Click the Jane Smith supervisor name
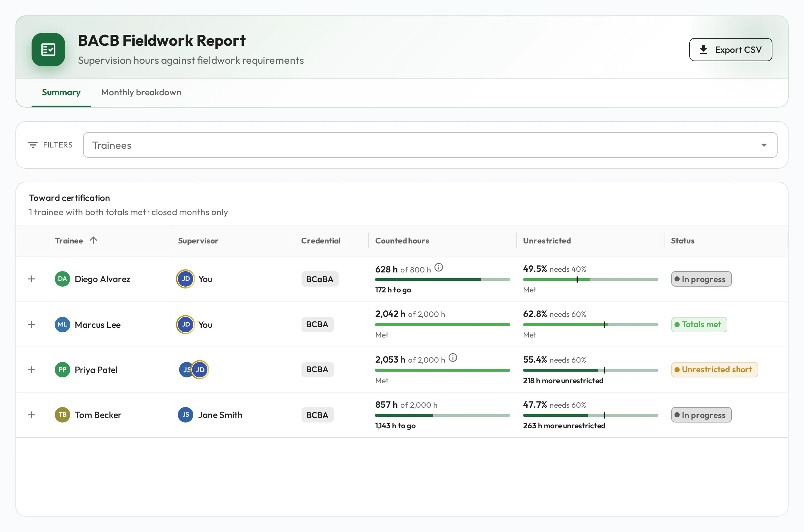Image resolution: width=804 pixels, height=532 pixels. (220, 415)
